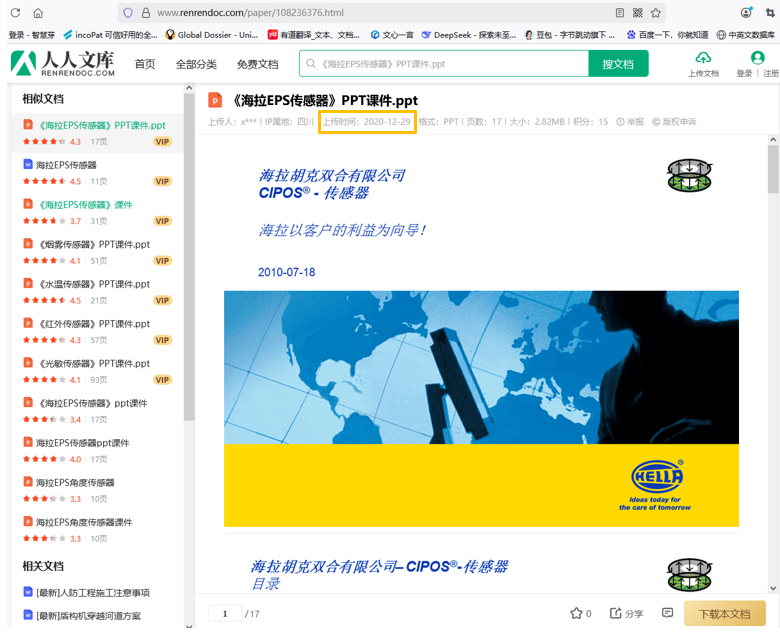Favorite the document with the star icon
The height and width of the screenshot is (636, 780).
(x=576, y=614)
